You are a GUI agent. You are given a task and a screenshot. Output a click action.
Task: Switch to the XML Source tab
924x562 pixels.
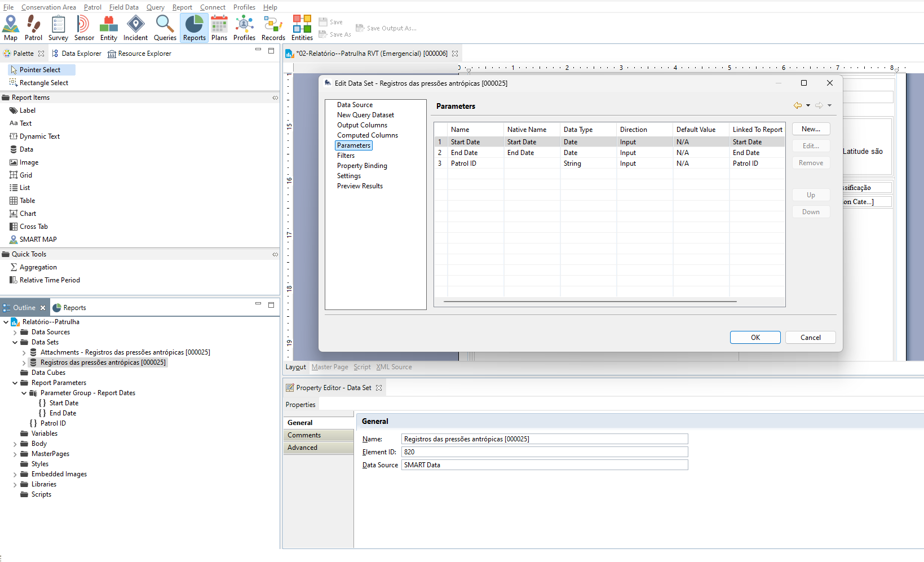point(394,367)
